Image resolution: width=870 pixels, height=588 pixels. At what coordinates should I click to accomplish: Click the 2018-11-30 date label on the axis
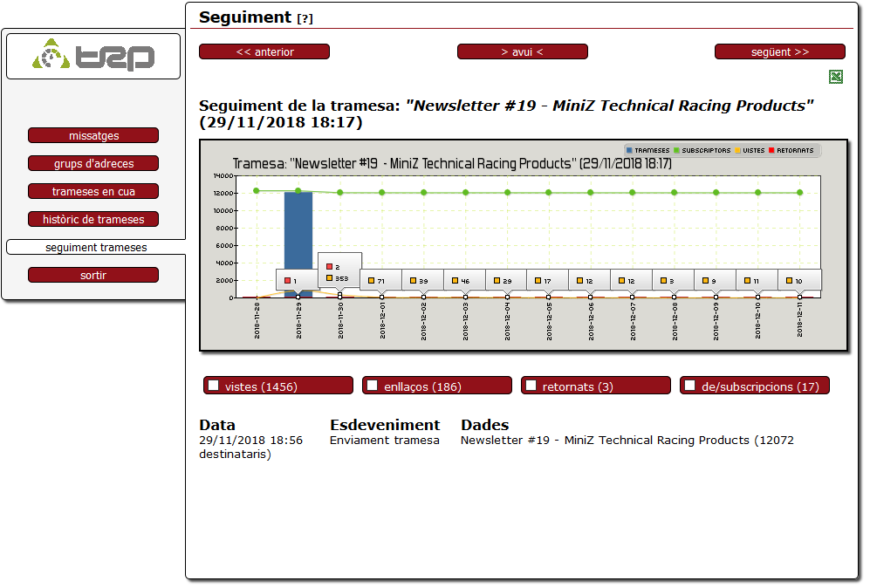340,321
